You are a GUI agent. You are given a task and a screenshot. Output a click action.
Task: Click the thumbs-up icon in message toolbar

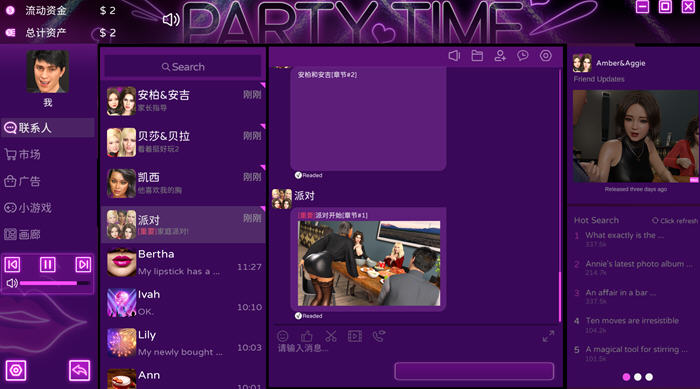(x=307, y=336)
